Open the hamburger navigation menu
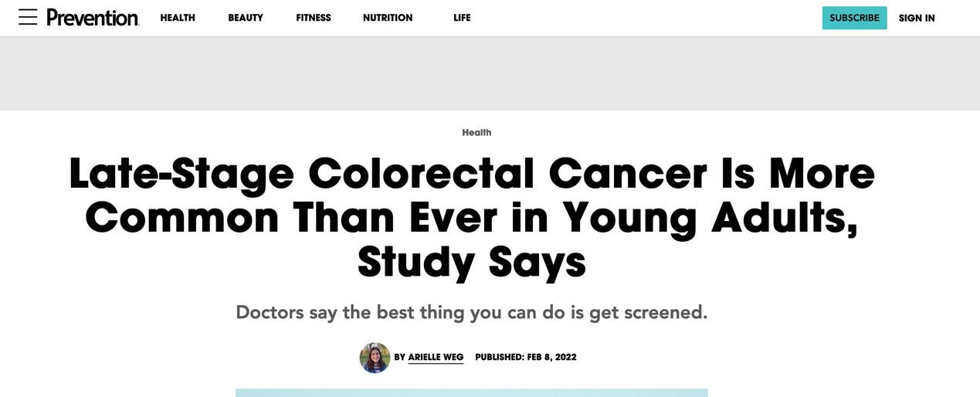980x397 pixels. [x=28, y=17]
